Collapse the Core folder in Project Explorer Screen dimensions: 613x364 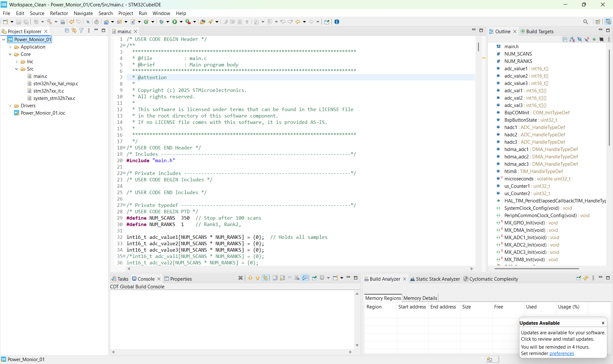pyautogui.click(x=11, y=54)
